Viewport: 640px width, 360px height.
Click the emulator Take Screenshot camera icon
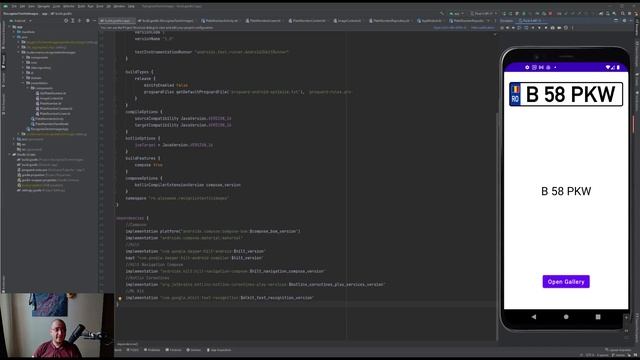click(553, 28)
